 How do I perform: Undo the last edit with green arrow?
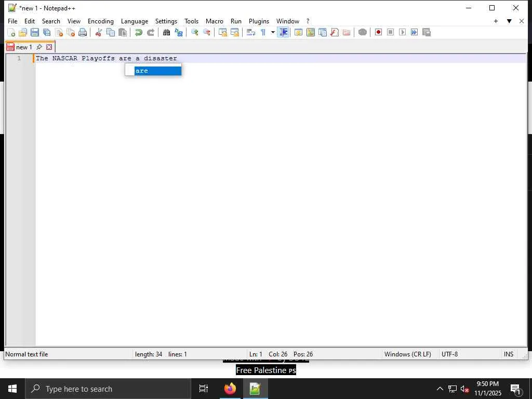point(138,32)
